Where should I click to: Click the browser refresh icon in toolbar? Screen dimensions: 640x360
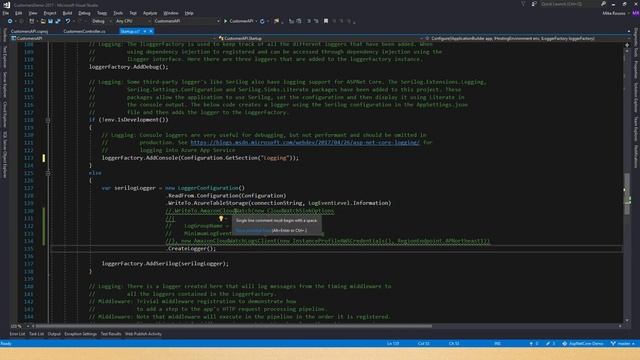[262, 21]
